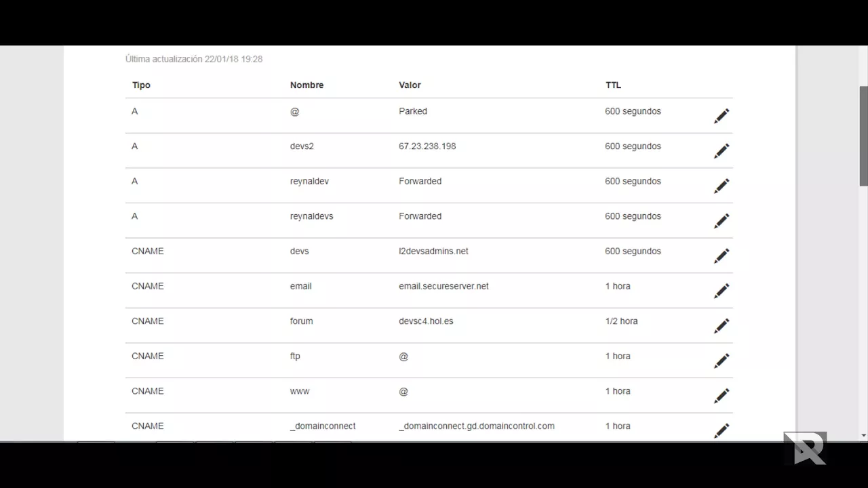The image size is (868, 488).
Task: Click pencil icon for reynaldev record
Action: [722, 186]
